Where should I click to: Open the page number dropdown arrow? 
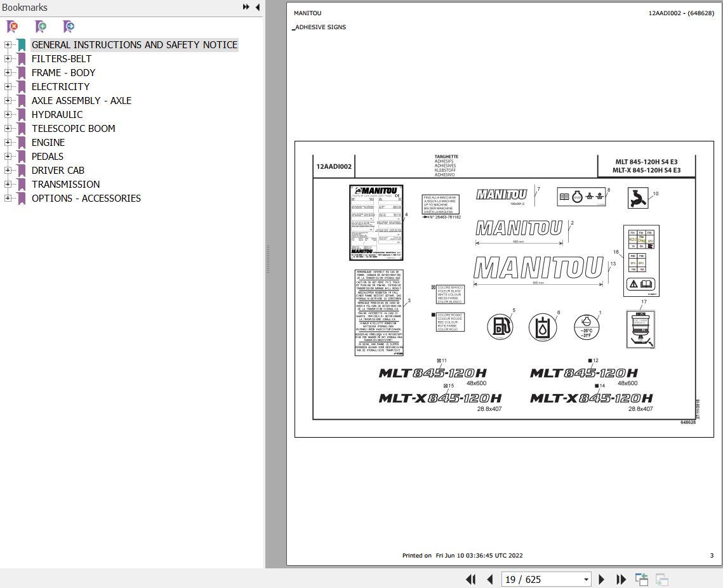(x=586, y=580)
